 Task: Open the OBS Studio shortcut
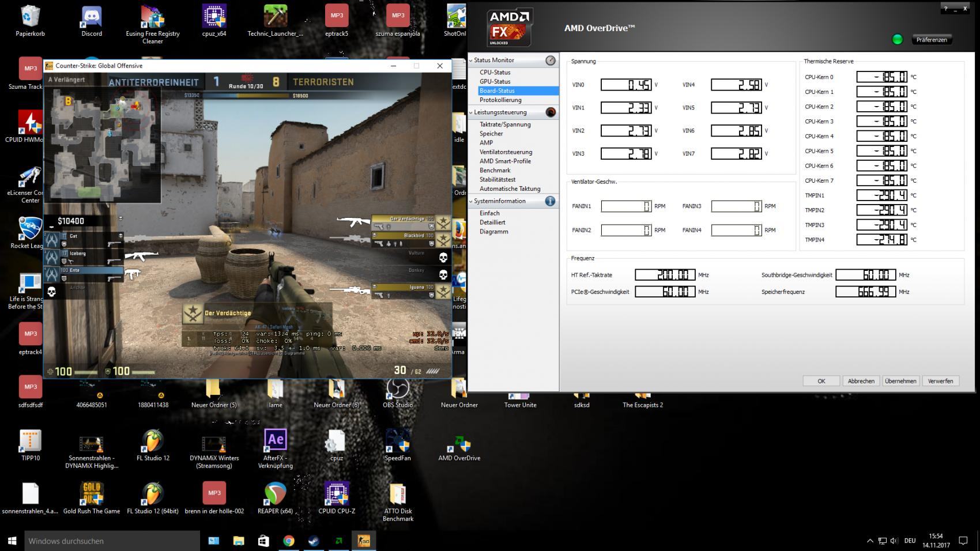(x=398, y=393)
